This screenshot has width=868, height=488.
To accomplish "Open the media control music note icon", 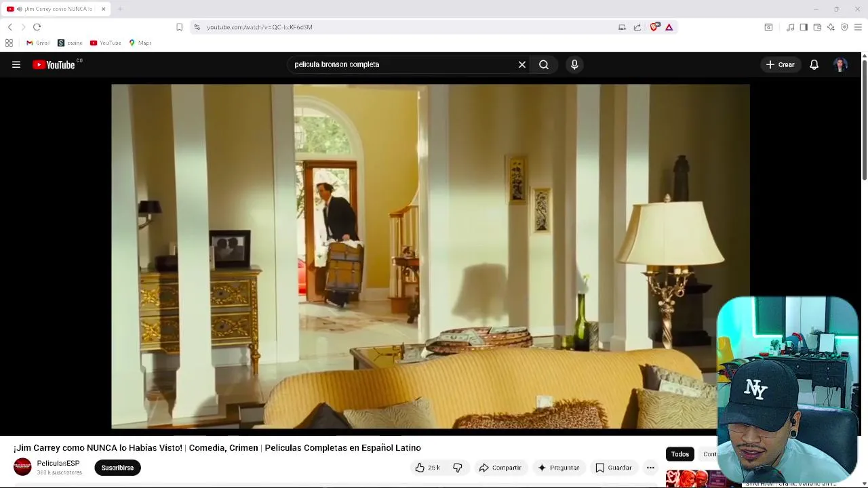I will pos(790,27).
